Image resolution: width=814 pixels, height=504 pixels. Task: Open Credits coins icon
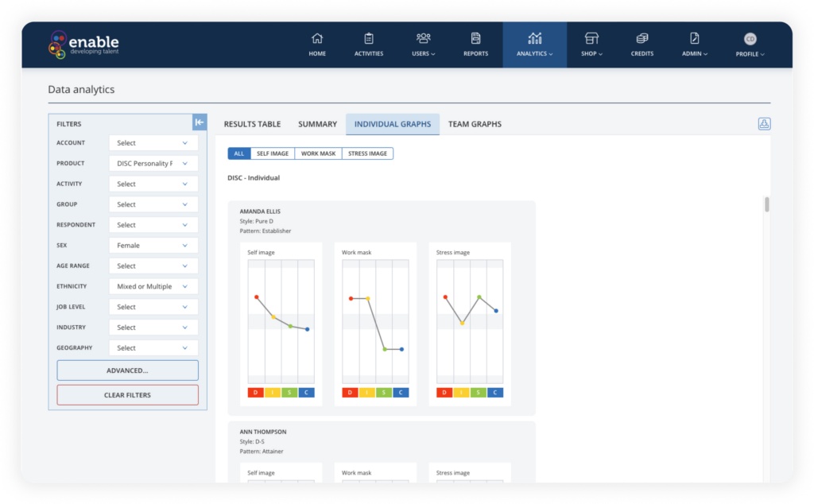point(642,38)
